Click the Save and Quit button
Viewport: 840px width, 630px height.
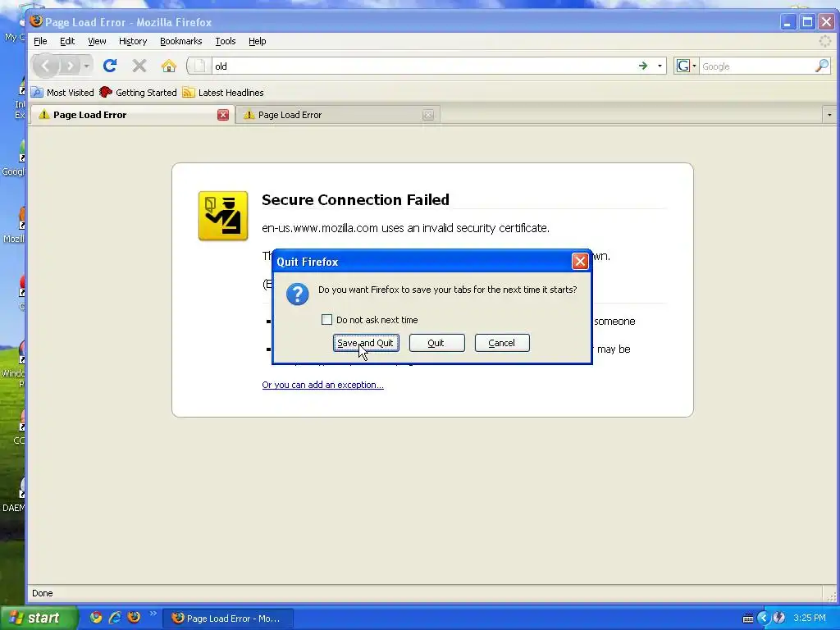[366, 343]
